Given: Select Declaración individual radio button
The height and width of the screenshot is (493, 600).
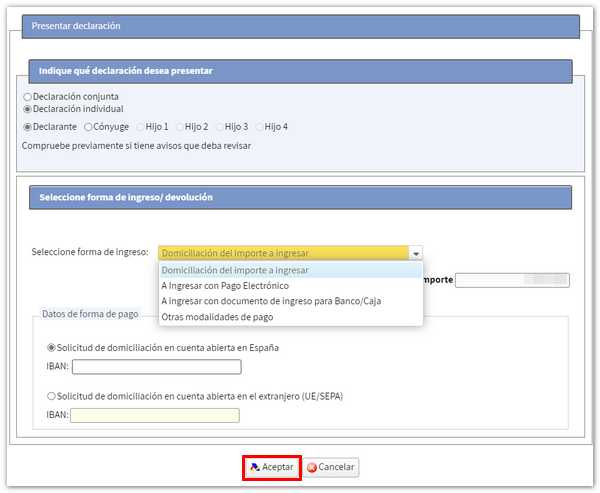Looking at the screenshot, I should coord(27,108).
